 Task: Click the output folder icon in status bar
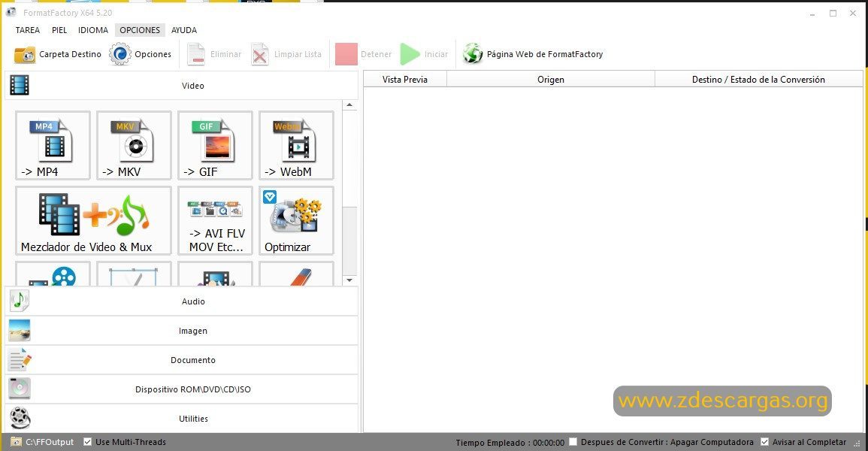click(16, 441)
